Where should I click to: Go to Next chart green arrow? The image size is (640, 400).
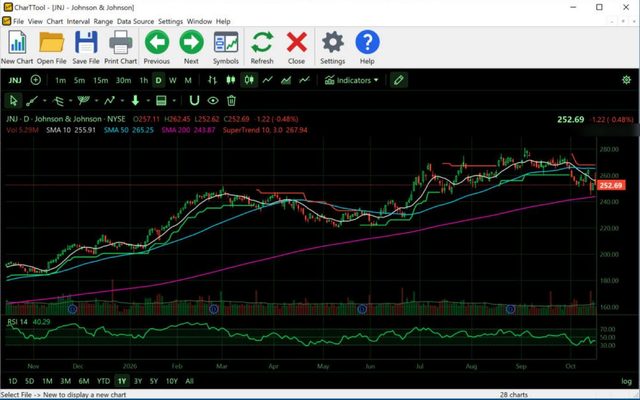pyautogui.click(x=191, y=42)
